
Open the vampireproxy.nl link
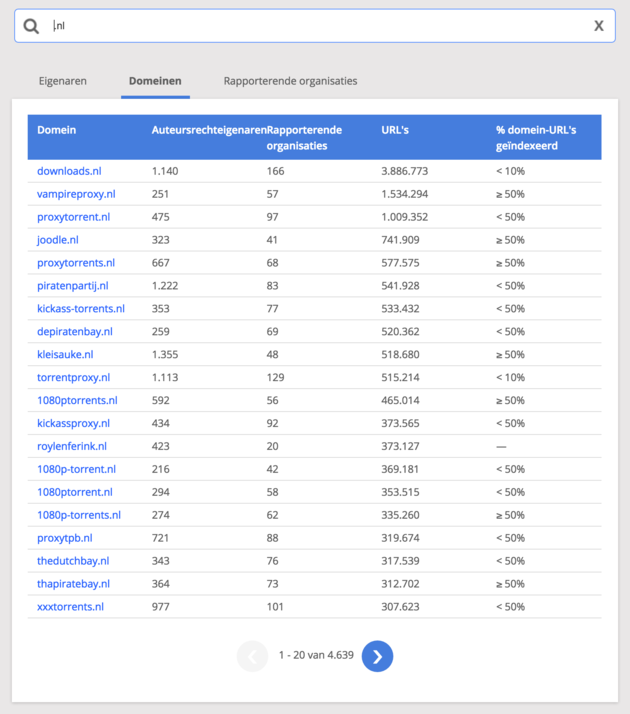coord(76,194)
